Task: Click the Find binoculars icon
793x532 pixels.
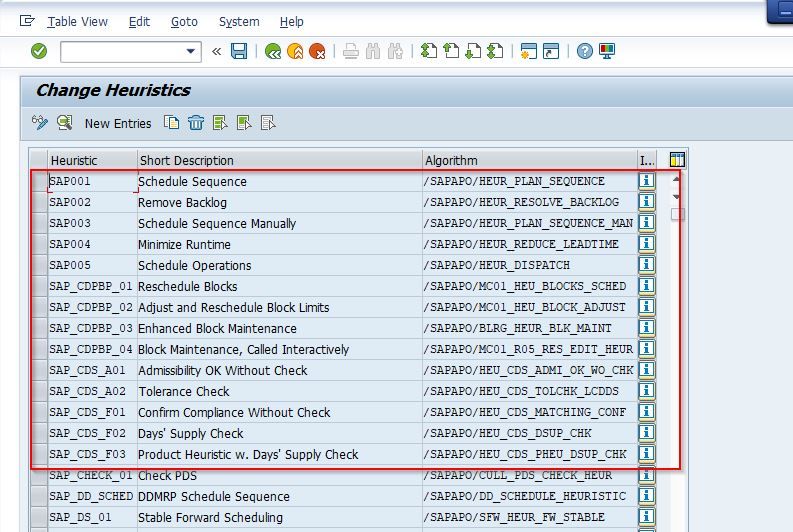Action: click(373, 51)
